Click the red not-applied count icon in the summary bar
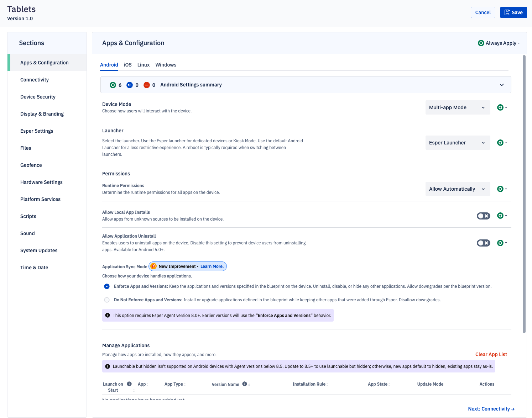Image resolution: width=532 pixels, height=418 pixels. click(x=147, y=85)
